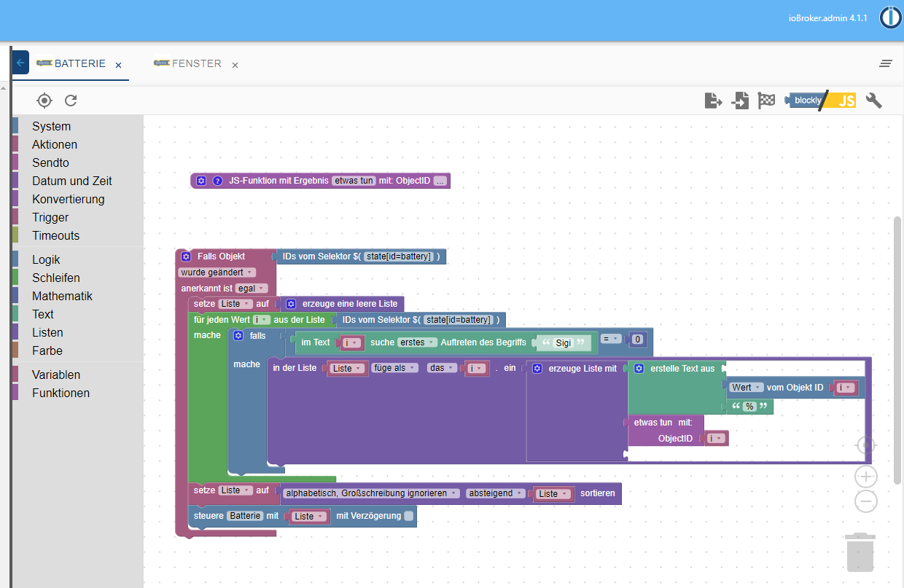The height and width of the screenshot is (588, 904).
Task: Open the Farbe block category
Action: 47,351
